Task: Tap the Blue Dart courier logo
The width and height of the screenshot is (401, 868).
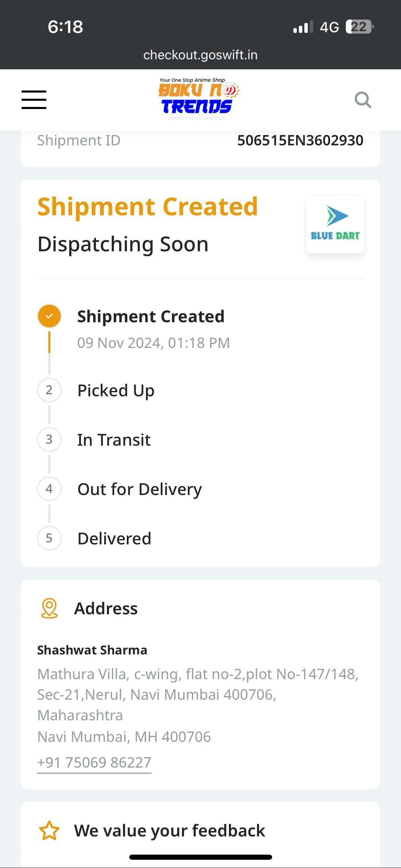Action: click(x=335, y=224)
